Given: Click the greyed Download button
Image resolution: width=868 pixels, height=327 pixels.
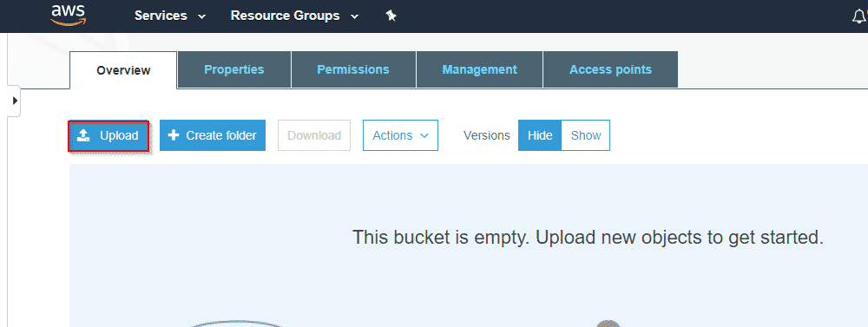Looking at the screenshot, I should pos(314,135).
